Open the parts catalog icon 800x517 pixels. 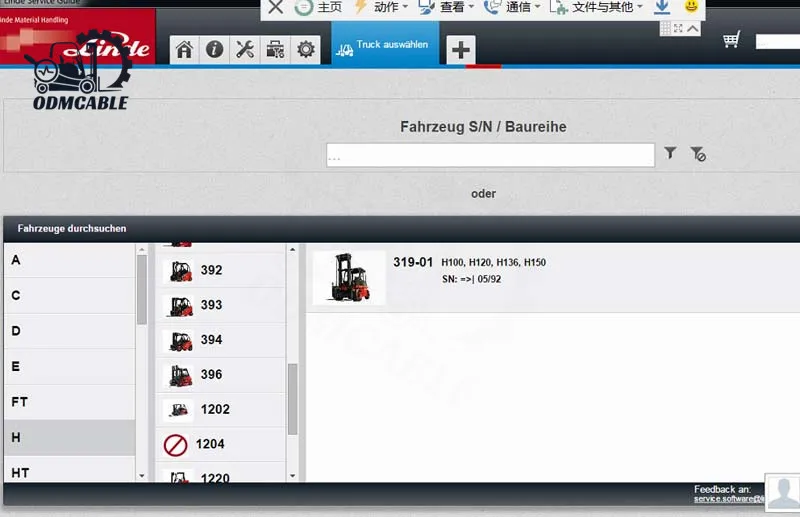pyautogui.click(x=275, y=50)
